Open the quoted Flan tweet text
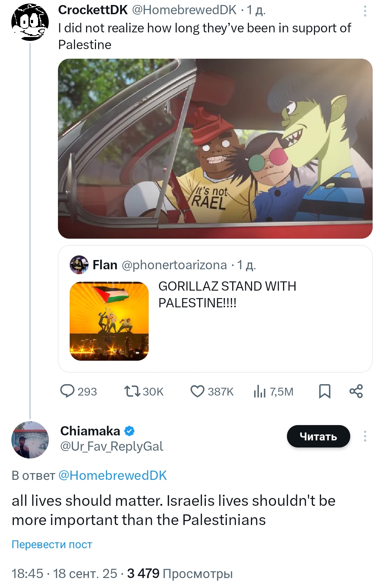Screen dimensions: 384x588 pyautogui.click(x=227, y=295)
